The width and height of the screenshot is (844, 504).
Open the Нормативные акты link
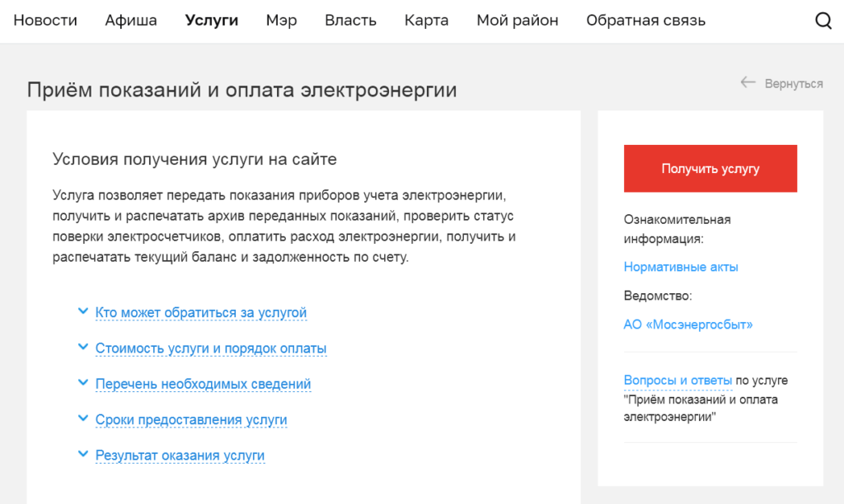[x=681, y=267]
